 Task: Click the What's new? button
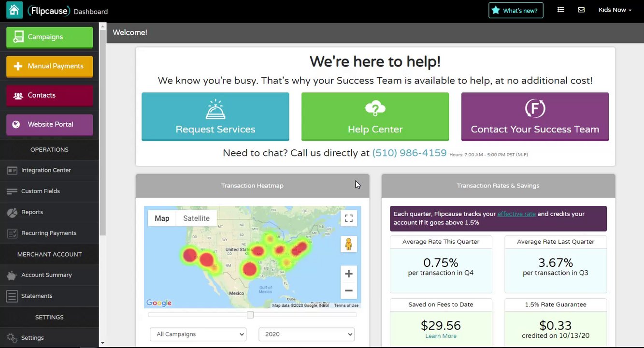516,10
